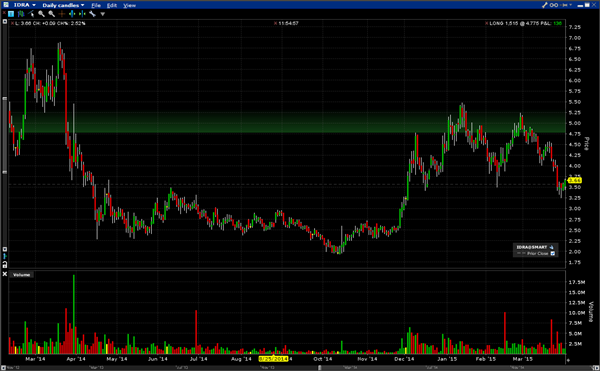The image size is (600, 371).
Task: Click the green arrows left-of-bar icon
Action: coord(72,14)
